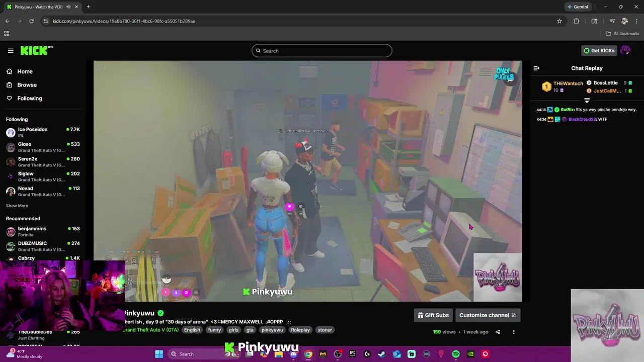This screenshot has width=644, height=362.
Task: Open Spotify from the taskbar
Action: tap(456, 354)
